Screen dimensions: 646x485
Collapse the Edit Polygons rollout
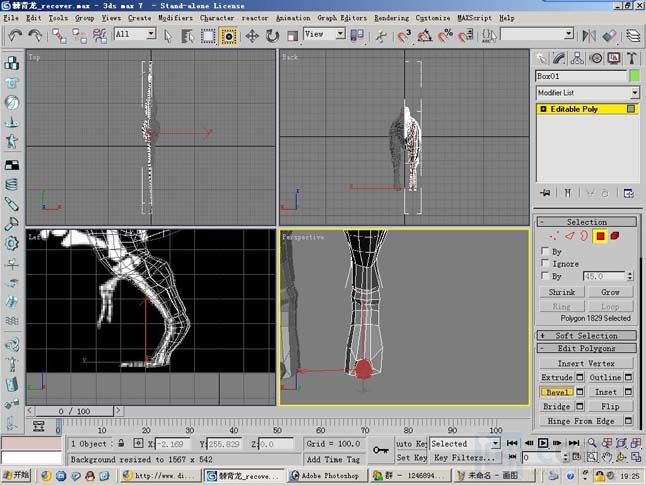[587, 348]
